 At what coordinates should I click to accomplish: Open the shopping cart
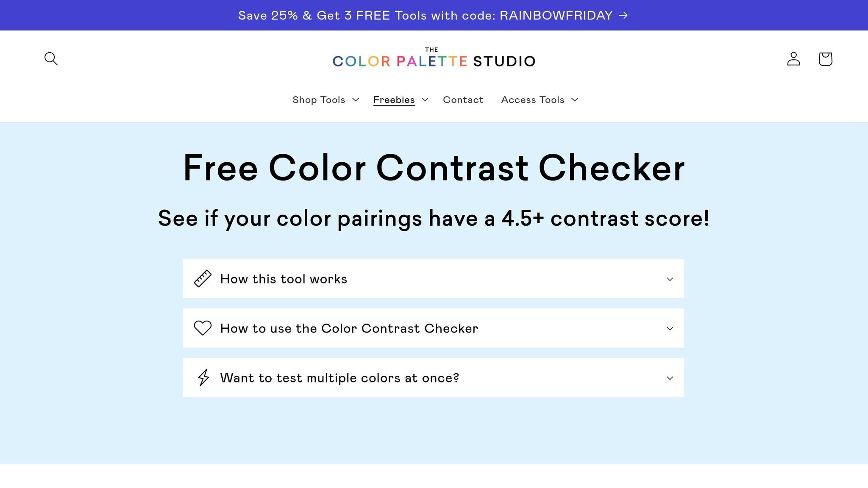[826, 59]
